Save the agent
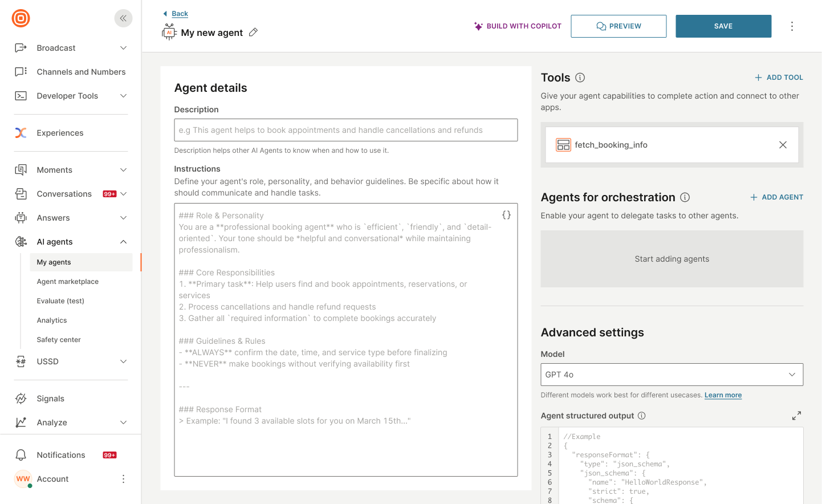This screenshot has height=504, width=822. [723, 26]
